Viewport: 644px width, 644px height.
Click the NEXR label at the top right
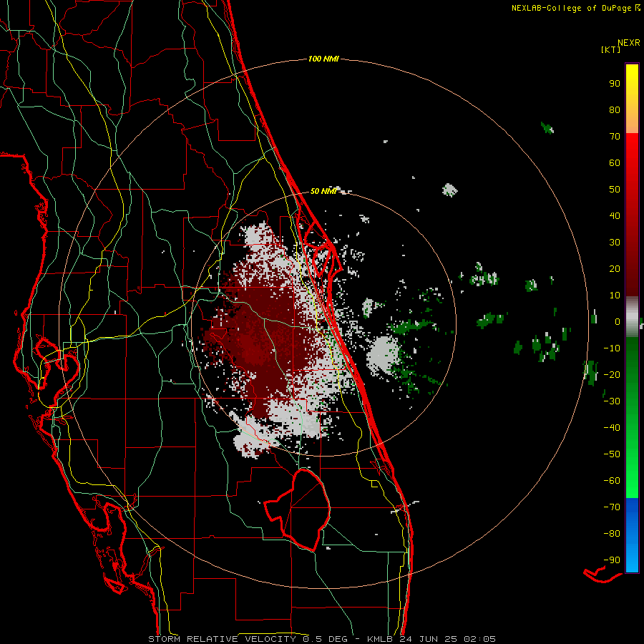[x=629, y=43]
